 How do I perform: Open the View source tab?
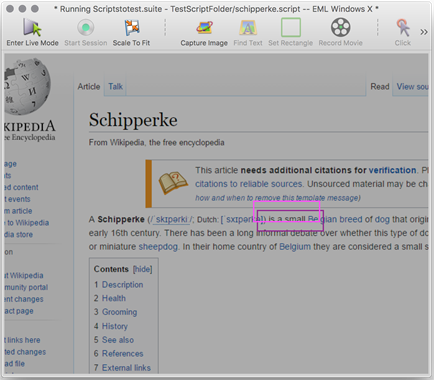(412, 87)
